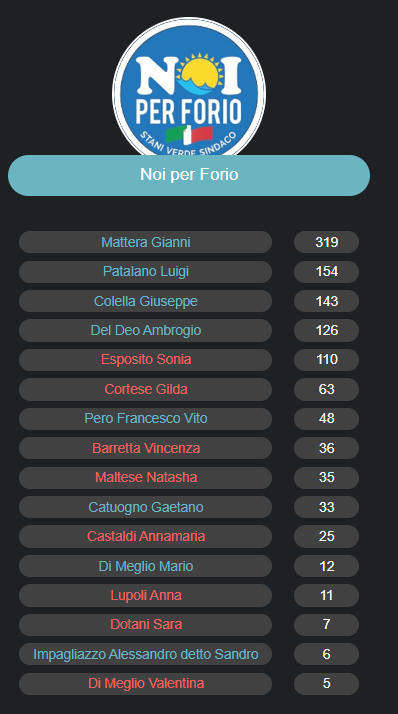The width and height of the screenshot is (398, 714).
Task: Open Catuogno Gaetano entry
Action: click(x=145, y=507)
